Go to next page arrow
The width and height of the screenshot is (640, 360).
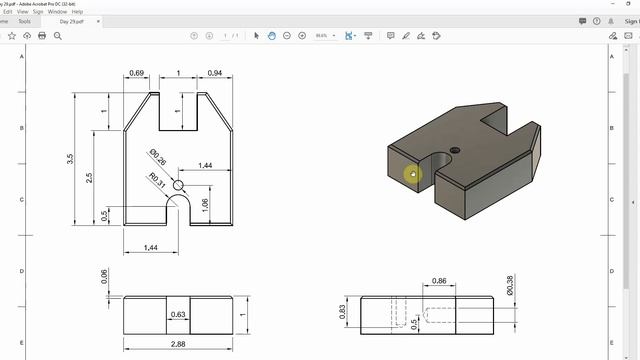click(209, 36)
